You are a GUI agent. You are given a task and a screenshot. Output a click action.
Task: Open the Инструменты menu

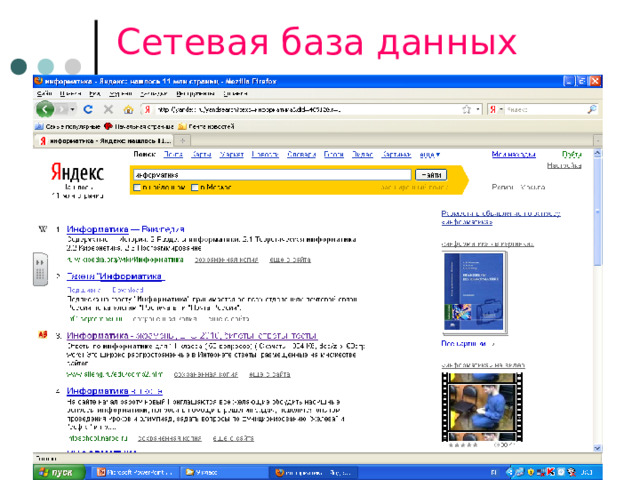point(196,93)
